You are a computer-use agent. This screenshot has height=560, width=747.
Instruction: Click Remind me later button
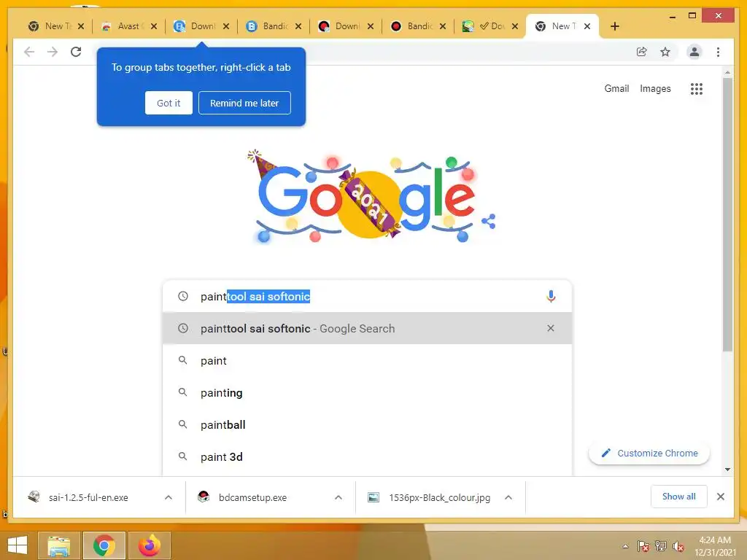point(244,103)
